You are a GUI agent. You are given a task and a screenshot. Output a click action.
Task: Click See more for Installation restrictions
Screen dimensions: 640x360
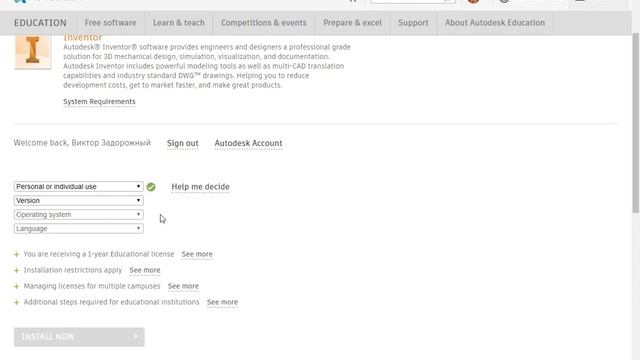point(144,270)
